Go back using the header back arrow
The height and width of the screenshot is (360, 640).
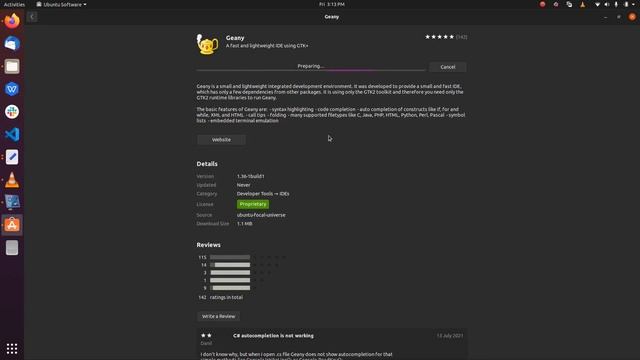[32, 17]
